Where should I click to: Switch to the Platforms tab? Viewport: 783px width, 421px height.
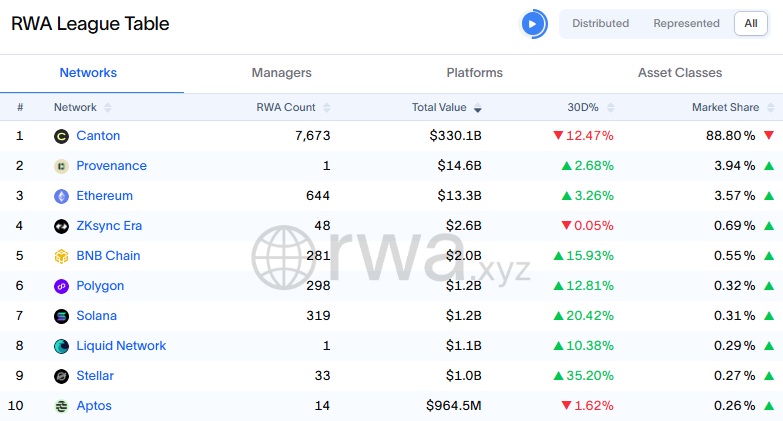point(474,73)
